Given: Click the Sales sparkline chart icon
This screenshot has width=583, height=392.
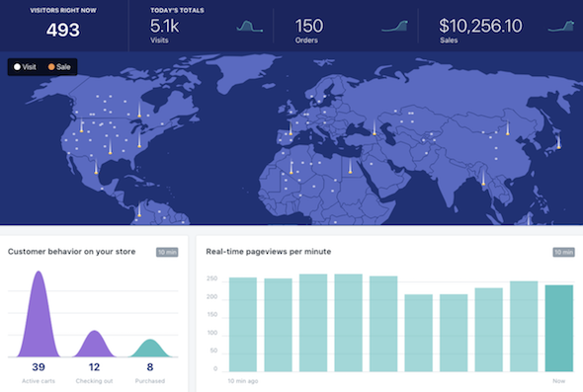Looking at the screenshot, I should pyautogui.click(x=561, y=26).
